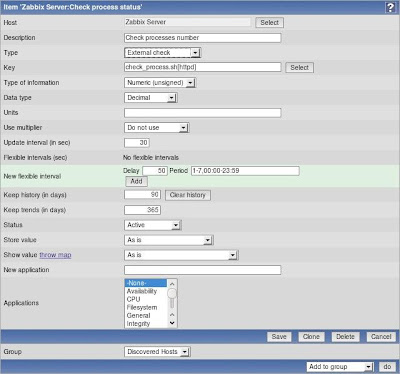Open Show value dropdown
This screenshot has height=374, width=400.
coord(181,255)
